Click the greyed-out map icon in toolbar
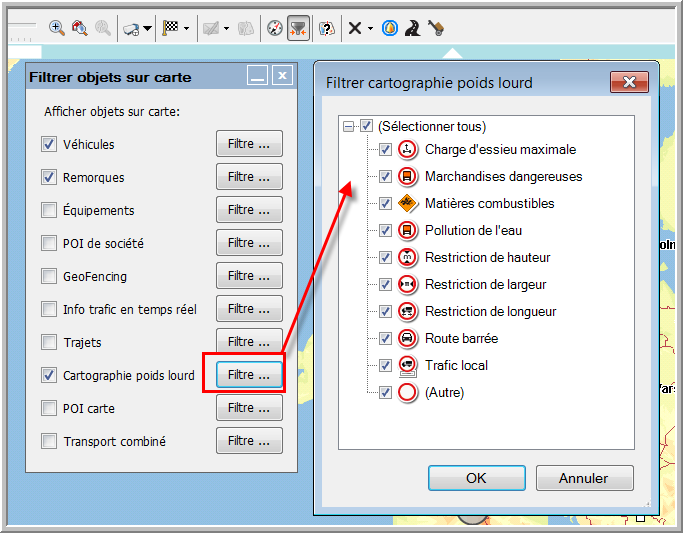 point(246,29)
